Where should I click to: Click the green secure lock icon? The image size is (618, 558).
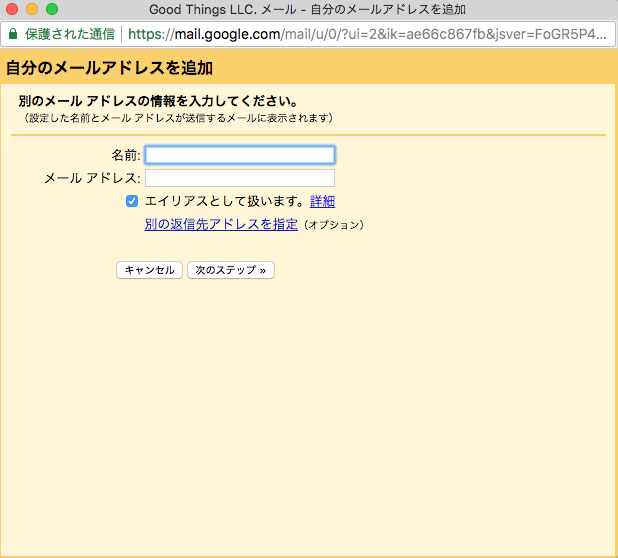13,34
